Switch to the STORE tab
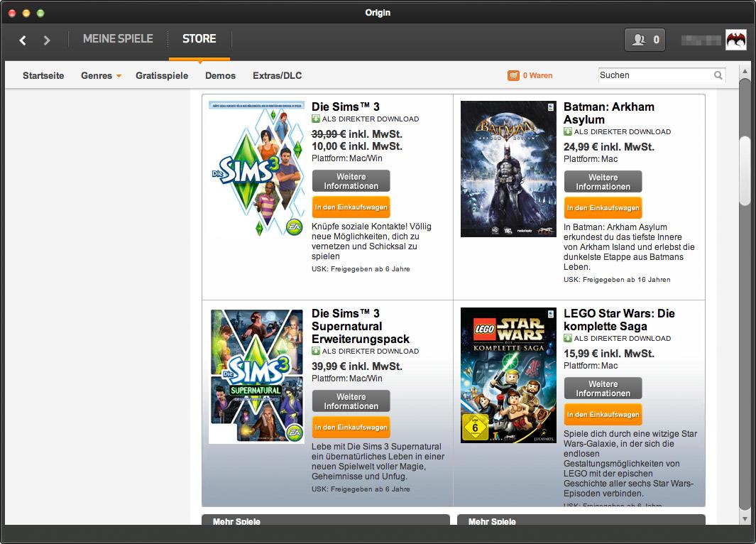The image size is (756, 544). [x=199, y=38]
